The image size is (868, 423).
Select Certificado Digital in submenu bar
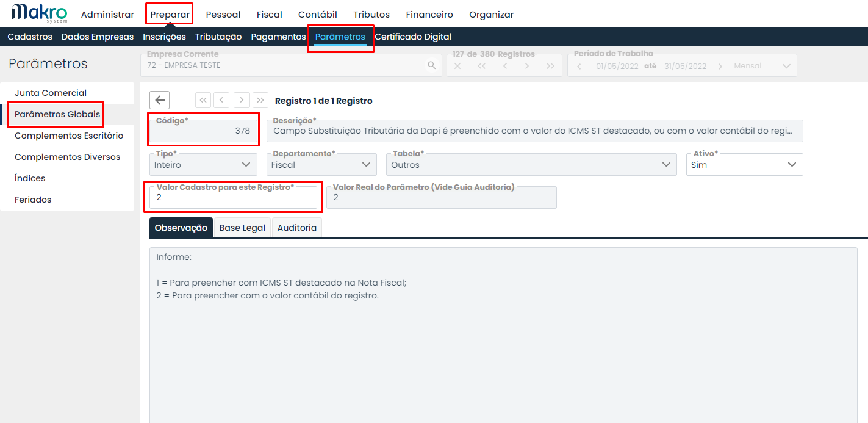(x=413, y=37)
